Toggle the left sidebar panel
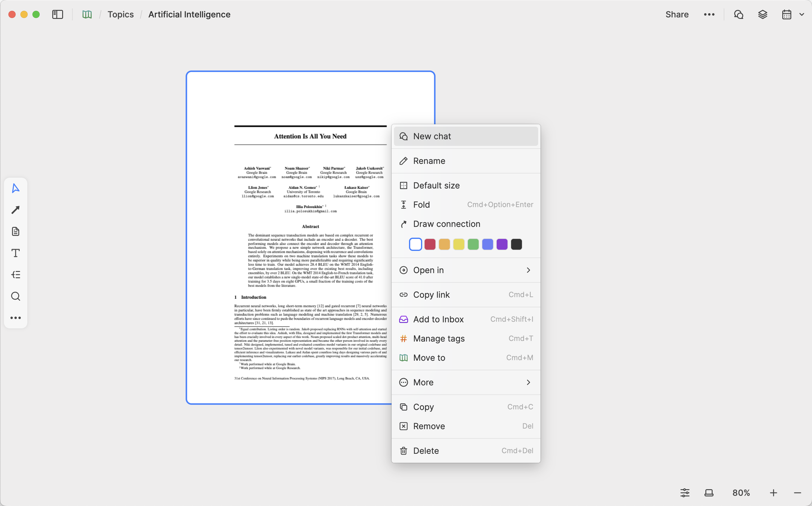Image resolution: width=812 pixels, height=506 pixels. click(x=57, y=14)
